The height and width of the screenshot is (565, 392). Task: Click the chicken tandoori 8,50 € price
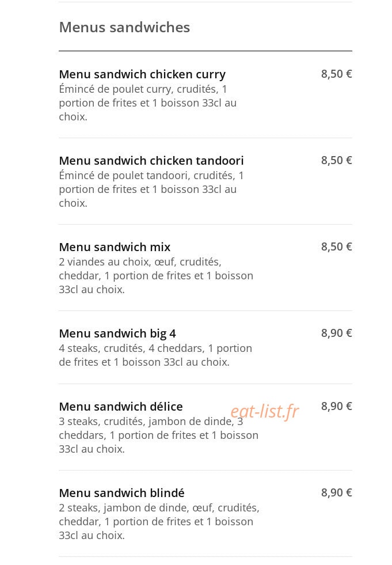click(337, 160)
